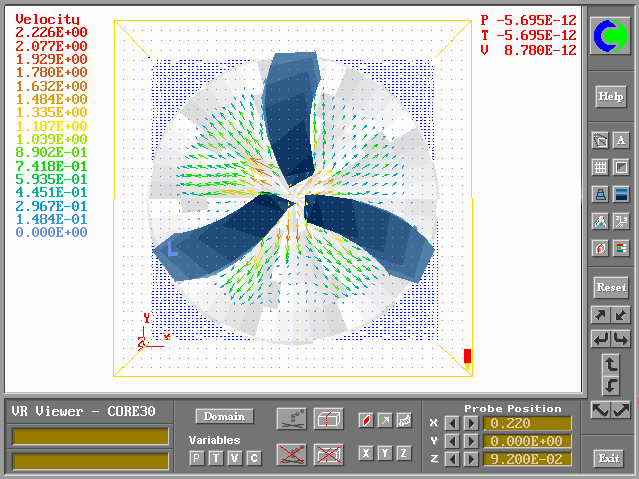Toggle the grid mesh display icon
Screen dimensions: 639x479
pyautogui.click(x=600, y=167)
